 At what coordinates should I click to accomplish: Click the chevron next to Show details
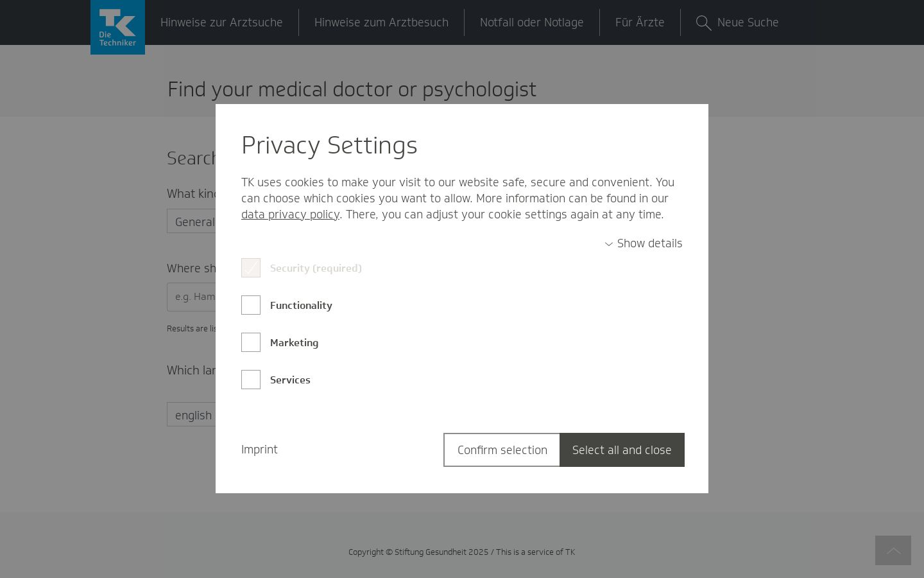click(x=609, y=244)
